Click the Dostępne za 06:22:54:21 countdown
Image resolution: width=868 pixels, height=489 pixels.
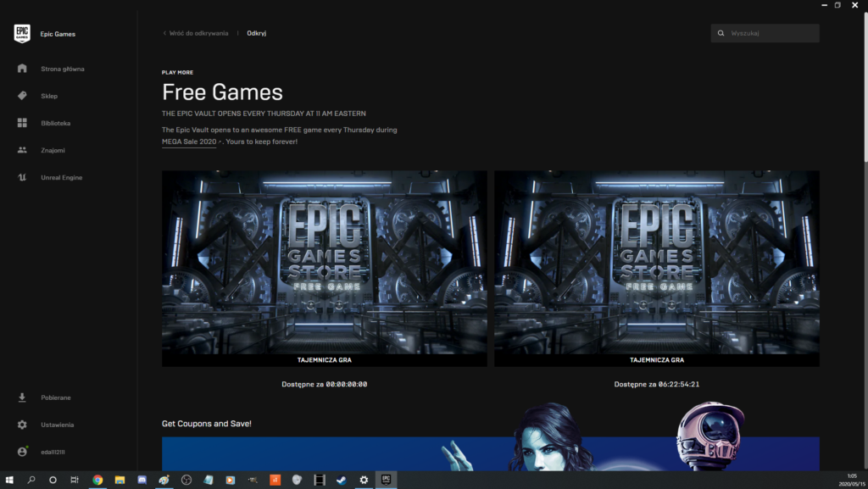click(x=657, y=385)
